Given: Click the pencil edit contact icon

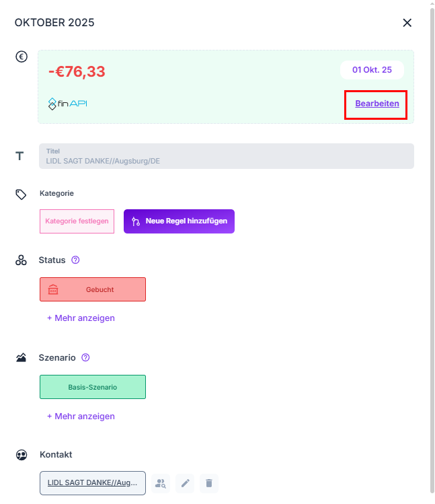Looking at the screenshot, I should pyautogui.click(x=185, y=483).
